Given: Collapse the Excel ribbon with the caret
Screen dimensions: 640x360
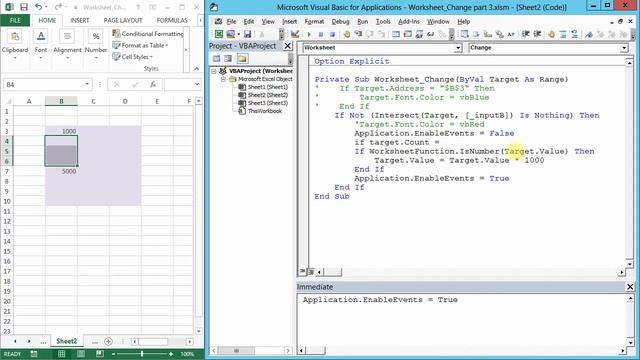Looking at the screenshot, I should click(x=196, y=69).
